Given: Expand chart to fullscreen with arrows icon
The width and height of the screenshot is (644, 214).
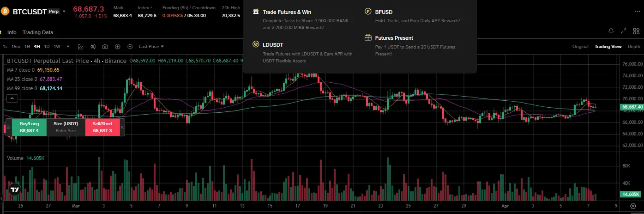Looking at the screenshot, I should (624, 31).
